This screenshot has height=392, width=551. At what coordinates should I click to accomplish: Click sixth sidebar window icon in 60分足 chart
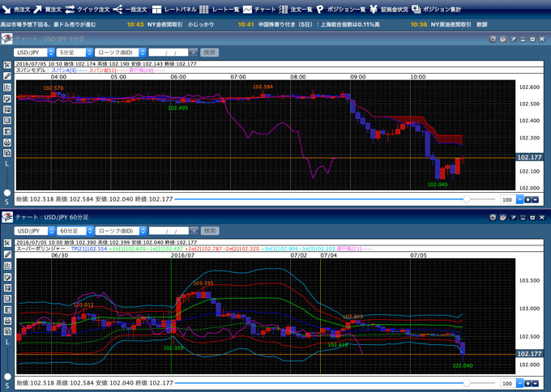click(x=7, y=299)
